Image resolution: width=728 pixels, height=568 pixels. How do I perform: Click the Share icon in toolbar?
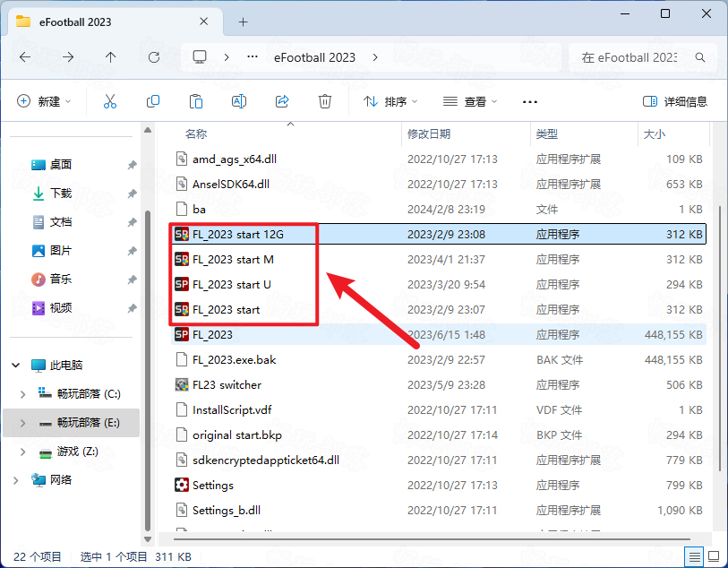(x=282, y=101)
